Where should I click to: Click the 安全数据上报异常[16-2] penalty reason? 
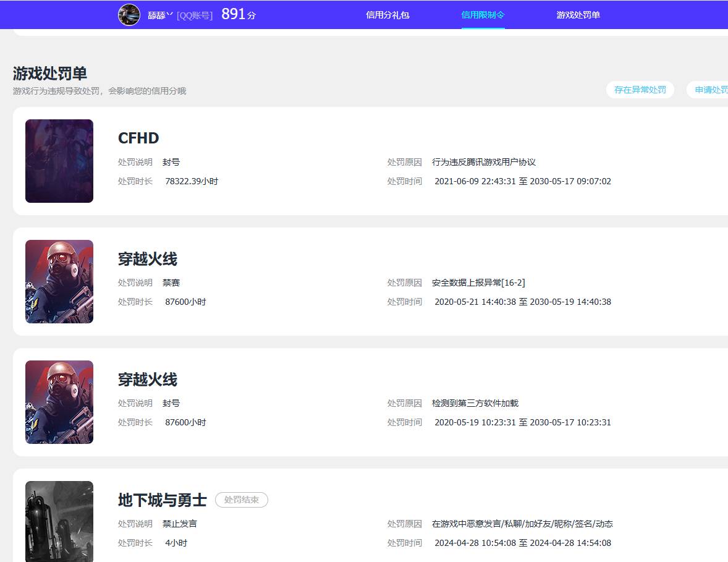pyautogui.click(x=478, y=283)
